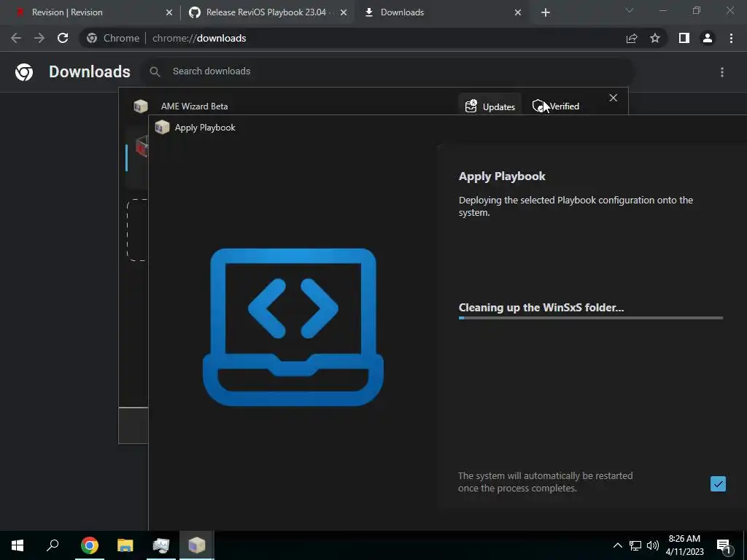Toggle the automatic restart checkbox
The image size is (747, 560).
coord(718,484)
